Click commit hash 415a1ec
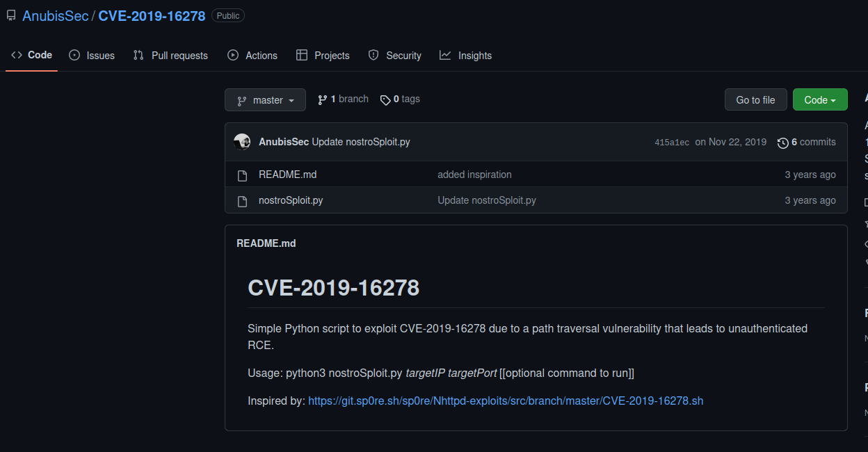The image size is (868, 452). (x=672, y=143)
